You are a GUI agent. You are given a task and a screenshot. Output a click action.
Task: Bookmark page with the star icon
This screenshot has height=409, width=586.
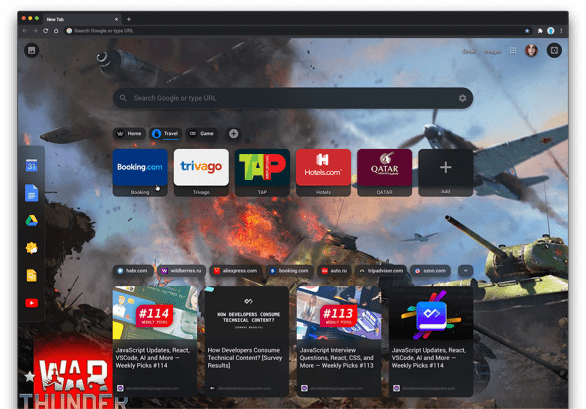pos(527,31)
